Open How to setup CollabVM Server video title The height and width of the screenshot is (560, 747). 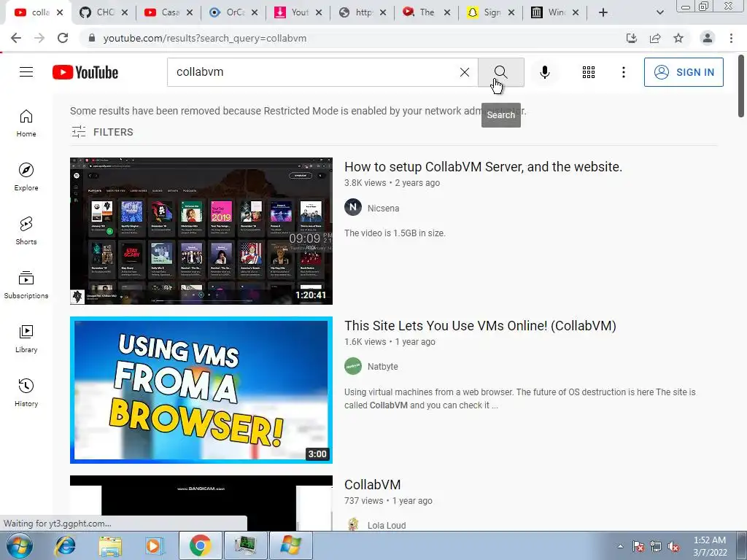(483, 167)
